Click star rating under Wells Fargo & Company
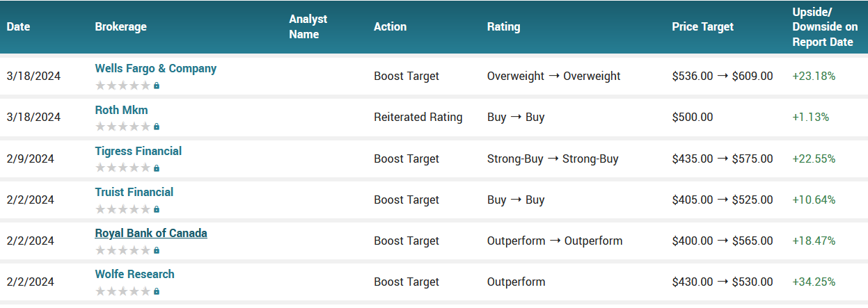The width and height of the screenshot is (868, 308). 123,86
